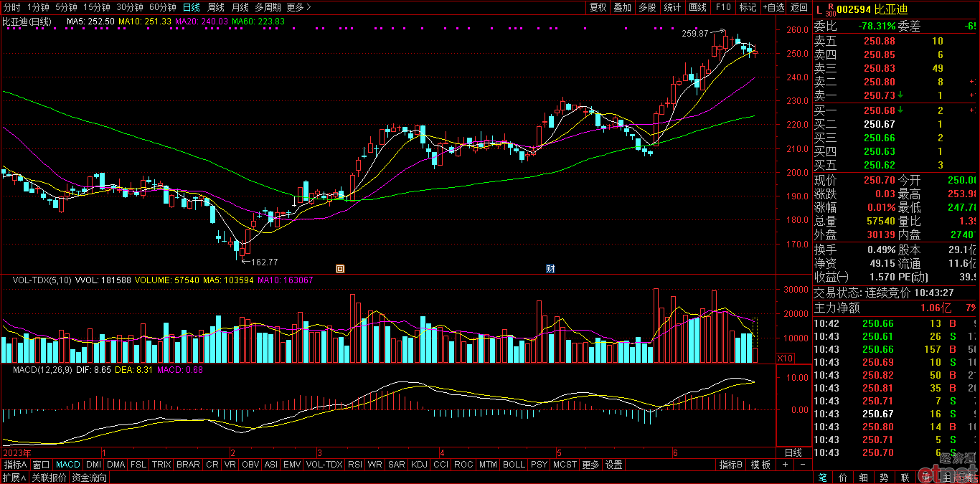This screenshot has height=484, width=980.
Task: Click the 162.77 low price label
Action: click(263, 262)
